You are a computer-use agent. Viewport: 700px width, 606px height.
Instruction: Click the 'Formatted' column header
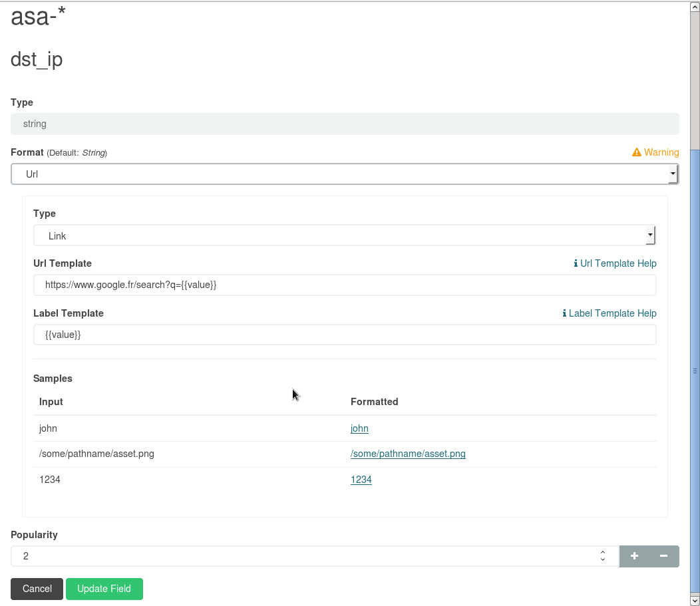[374, 402]
